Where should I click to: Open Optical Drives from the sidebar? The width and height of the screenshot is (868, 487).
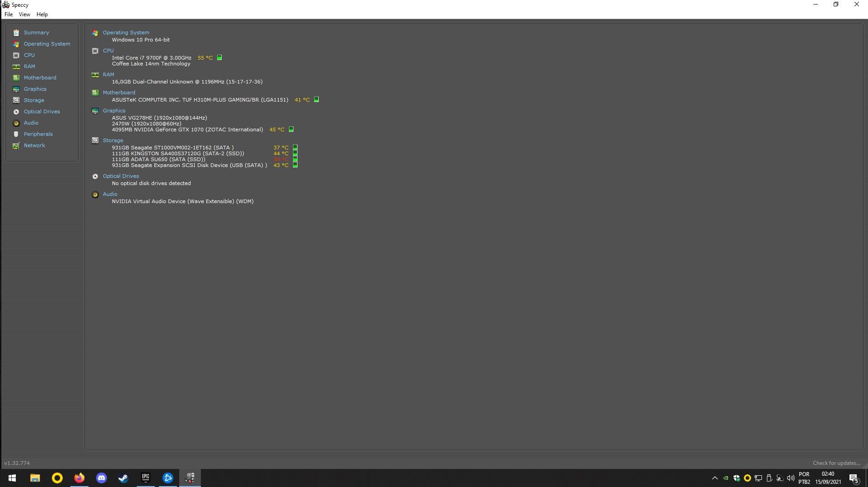click(x=42, y=111)
